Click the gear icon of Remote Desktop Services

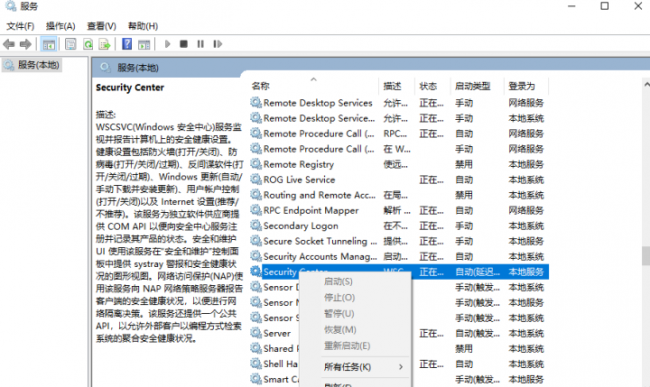click(256, 102)
